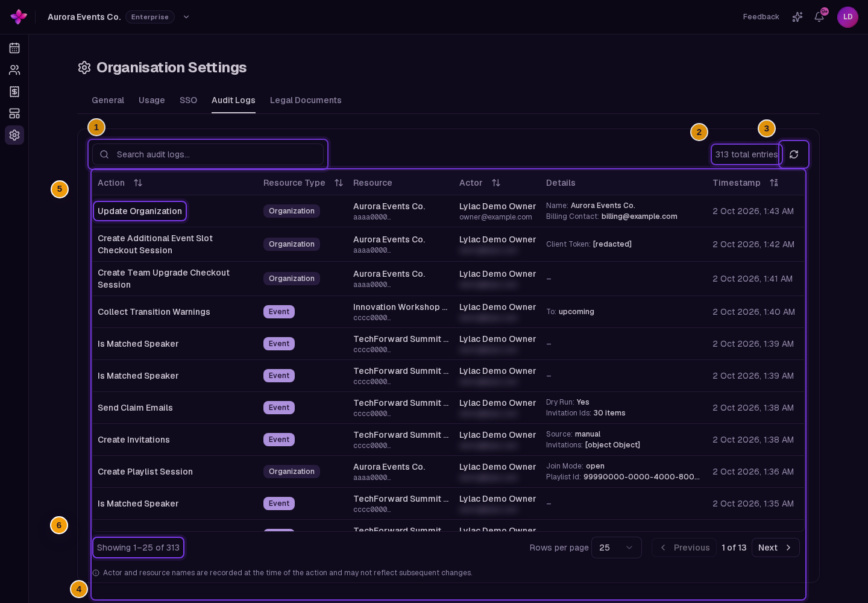Click the pink flower app logo
Image resolution: width=868 pixels, height=603 pixels.
point(19,17)
